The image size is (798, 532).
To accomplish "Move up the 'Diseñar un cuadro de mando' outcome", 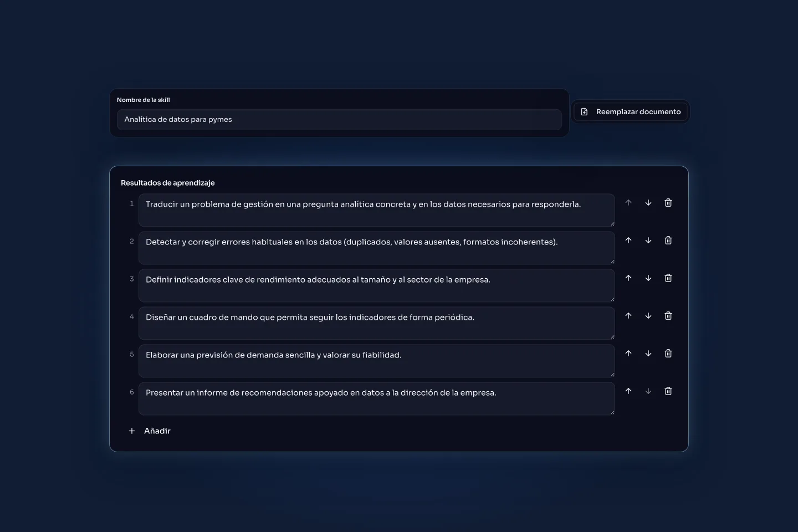I will [x=628, y=316].
